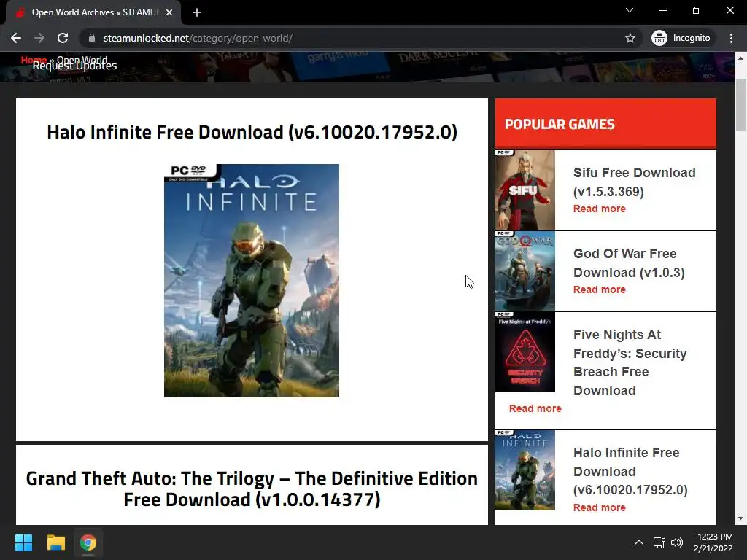This screenshot has height=560, width=747.
Task: Click the page vertical scrollbar thumb
Action: [x=740, y=105]
